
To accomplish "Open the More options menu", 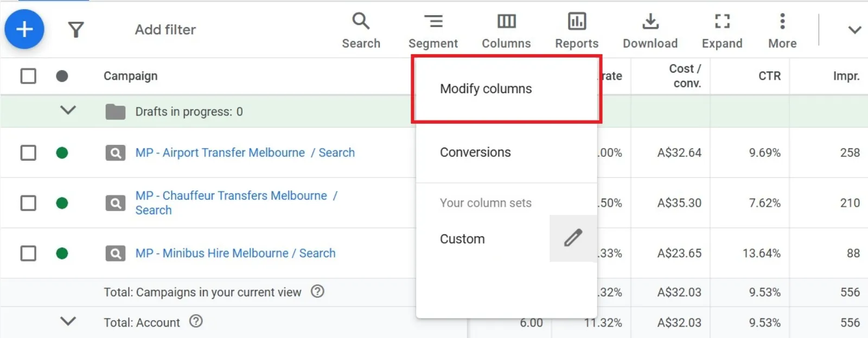I will 782,30.
